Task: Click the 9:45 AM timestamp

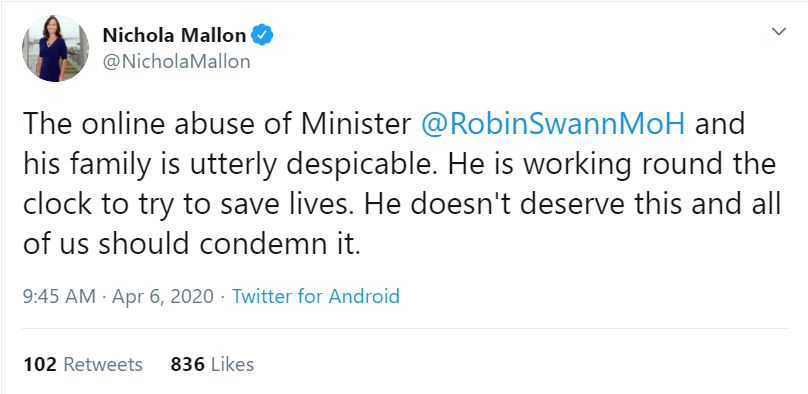Action: pyautogui.click(x=59, y=296)
